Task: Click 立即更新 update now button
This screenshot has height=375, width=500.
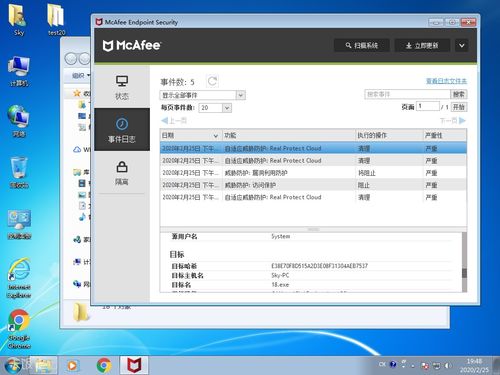Action: coord(422,46)
